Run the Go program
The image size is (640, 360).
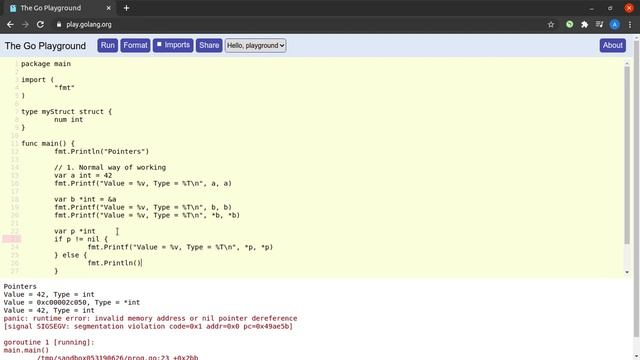coord(108,45)
